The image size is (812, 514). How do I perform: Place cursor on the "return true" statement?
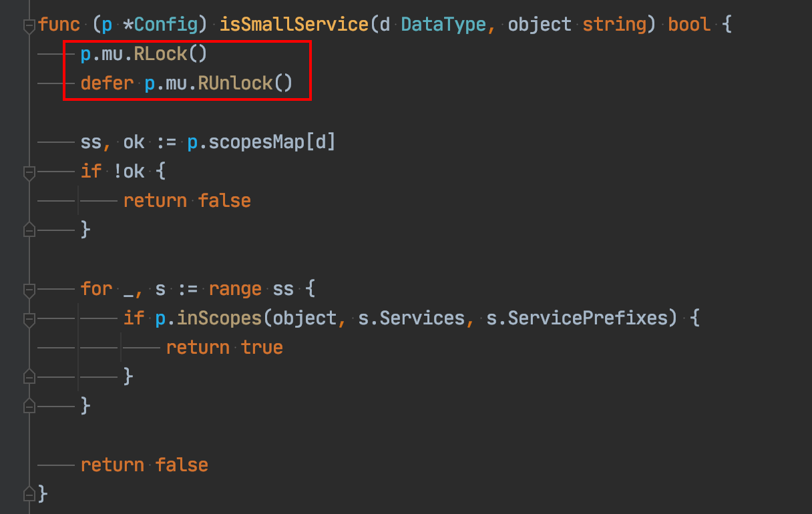[x=224, y=348]
